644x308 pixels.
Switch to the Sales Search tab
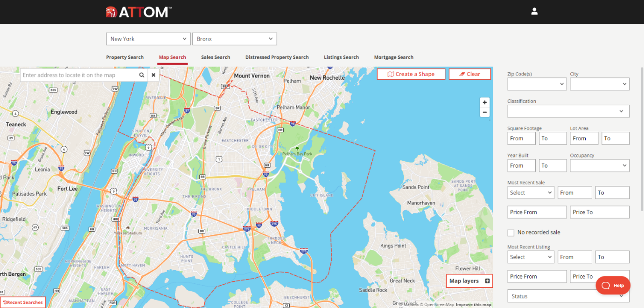[216, 57]
